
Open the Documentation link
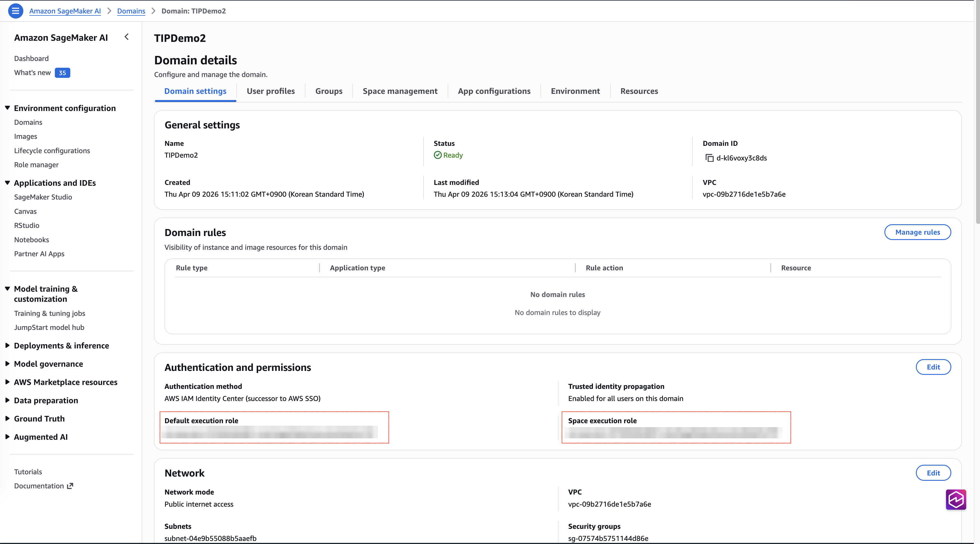pyautogui.click(x=39, y=486)
